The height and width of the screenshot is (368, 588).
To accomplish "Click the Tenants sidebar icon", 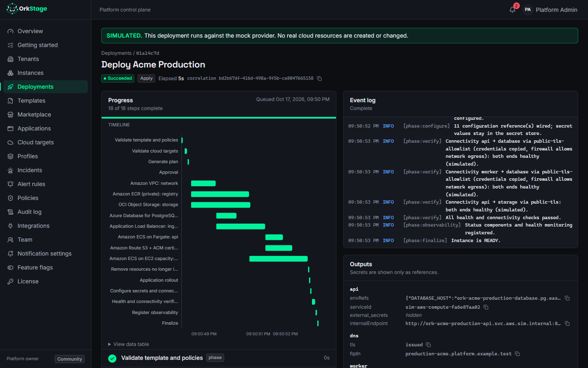I will (x=11, y=59).
